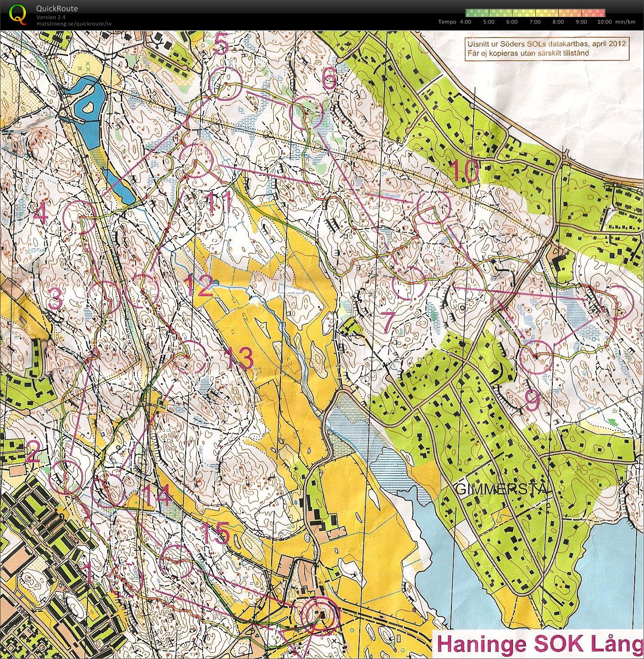Click control number 10 on the map
644x659 pixels.
464,171
